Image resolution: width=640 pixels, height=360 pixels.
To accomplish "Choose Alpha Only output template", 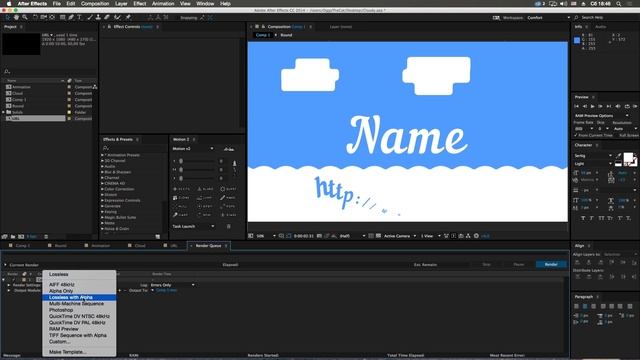I will (x=79, y=291).
